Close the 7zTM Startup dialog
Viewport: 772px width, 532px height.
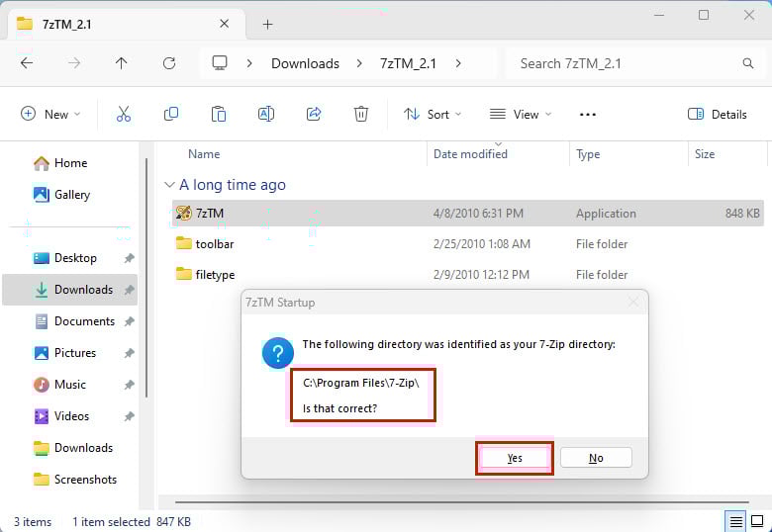(x=633, y=302)
